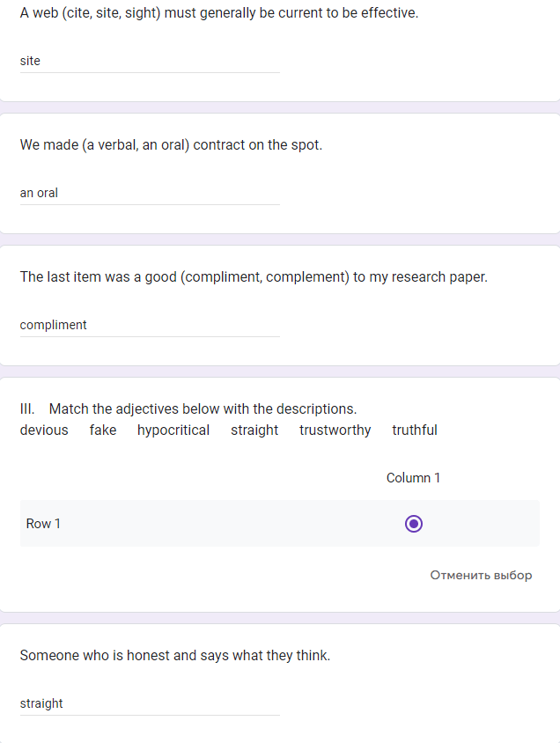
Task: Click the word "complement" in the research paper question
Action: pos(304,277)
